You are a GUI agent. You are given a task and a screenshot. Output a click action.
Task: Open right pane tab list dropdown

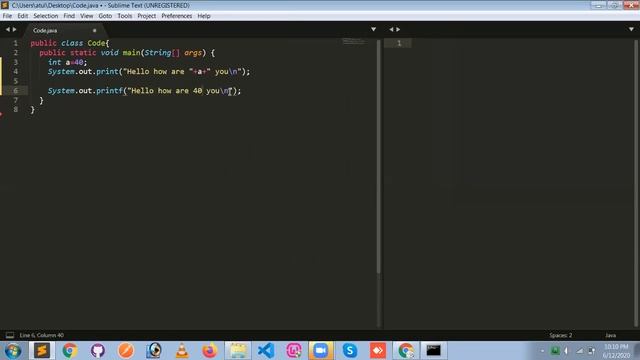[x=631, y=29]
